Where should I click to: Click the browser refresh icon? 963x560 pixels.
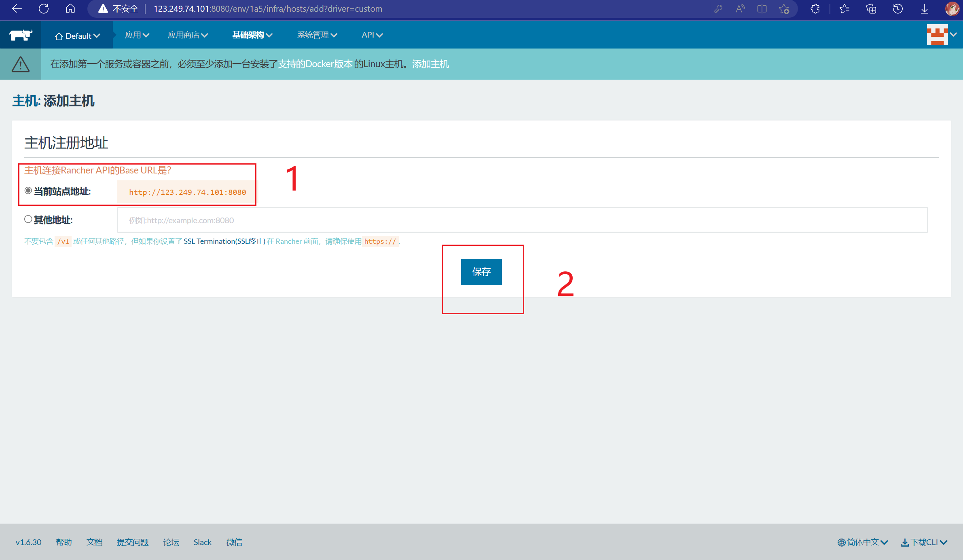44,8
